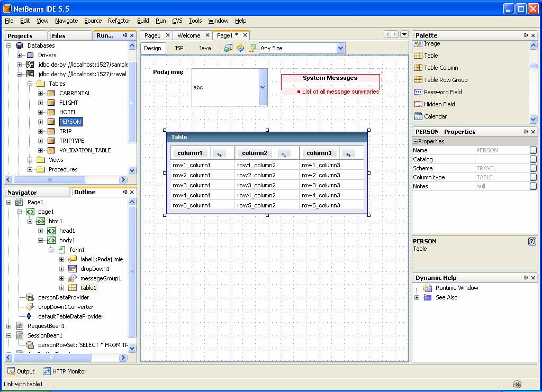Click the sort icon beside column2
542x392 pixels.
pos(284,154)
